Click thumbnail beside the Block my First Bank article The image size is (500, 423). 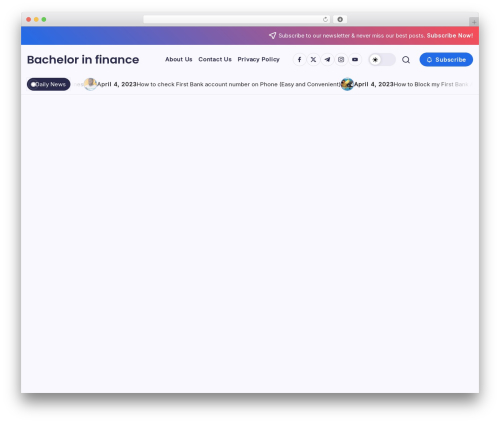[347, 84]
